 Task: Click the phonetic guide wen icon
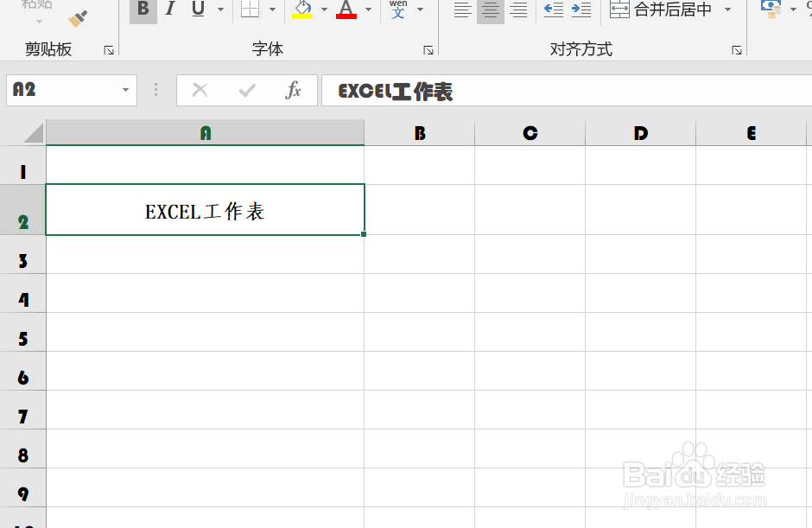coord(398,10)
